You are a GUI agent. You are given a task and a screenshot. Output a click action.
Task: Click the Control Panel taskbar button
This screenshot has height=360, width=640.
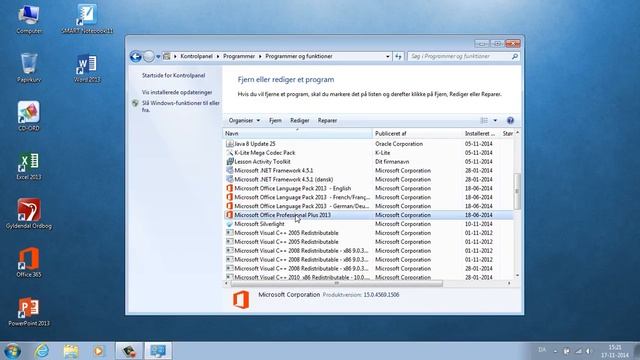[x=158, y=351]
